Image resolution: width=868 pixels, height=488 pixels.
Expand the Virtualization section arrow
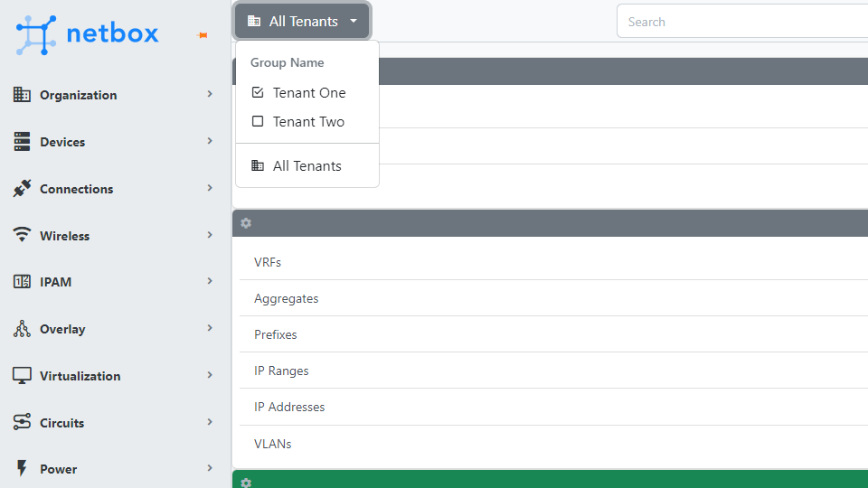(210, 375)
